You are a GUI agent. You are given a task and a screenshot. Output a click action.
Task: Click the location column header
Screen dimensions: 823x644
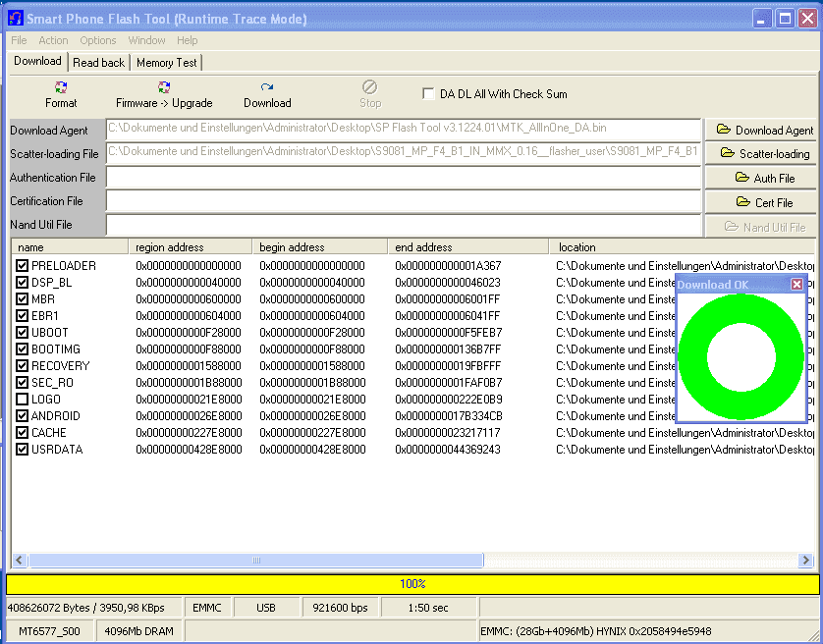click(x=683, y=247)
